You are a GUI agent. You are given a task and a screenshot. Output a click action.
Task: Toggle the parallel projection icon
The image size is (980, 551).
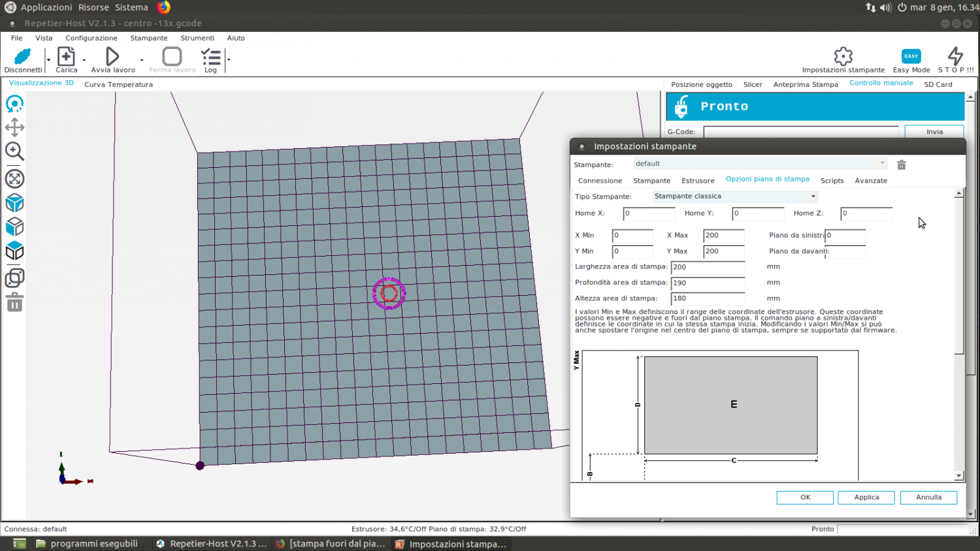click(14, 278)
